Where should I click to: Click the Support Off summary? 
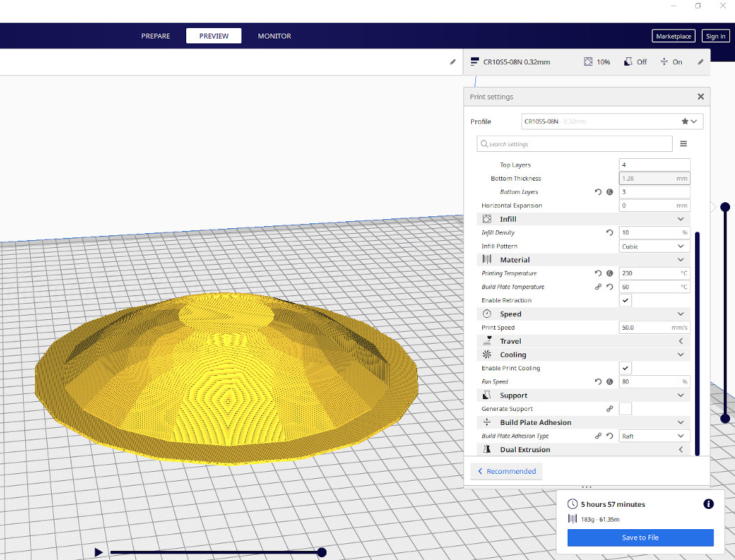636,62
